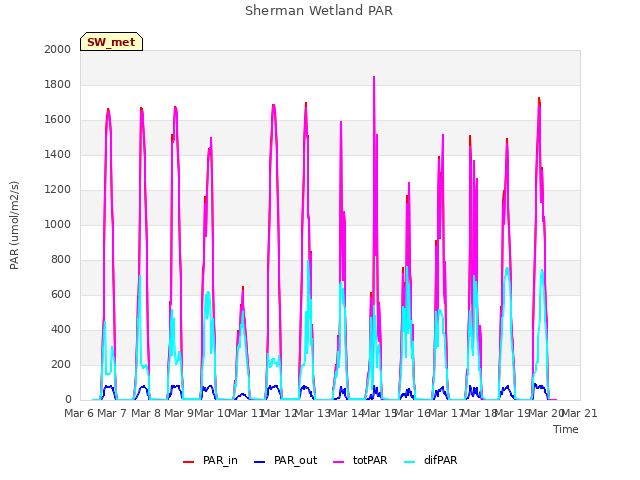
Task: Click the Mar 20 red peak near 1730
Action: click(x=539, y=99)
